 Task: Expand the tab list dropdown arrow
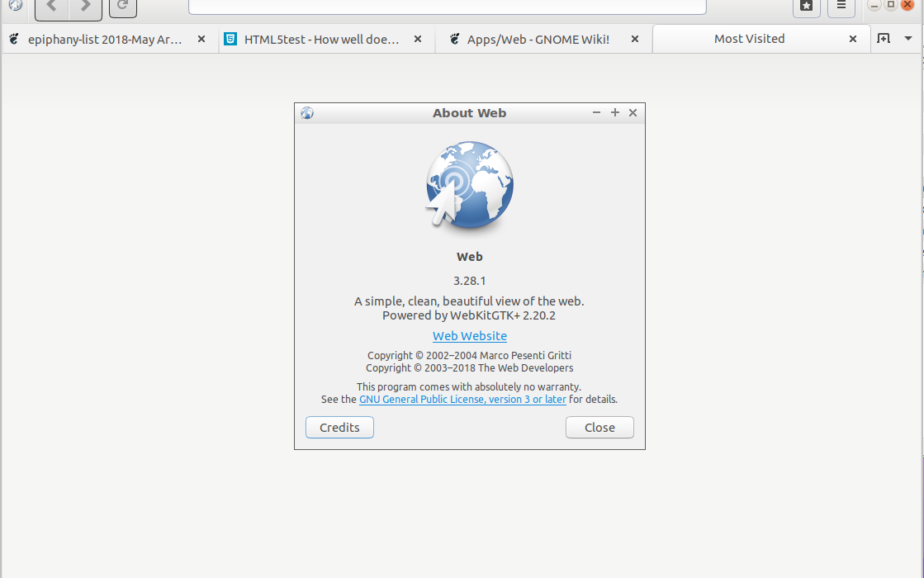(908, 38)
